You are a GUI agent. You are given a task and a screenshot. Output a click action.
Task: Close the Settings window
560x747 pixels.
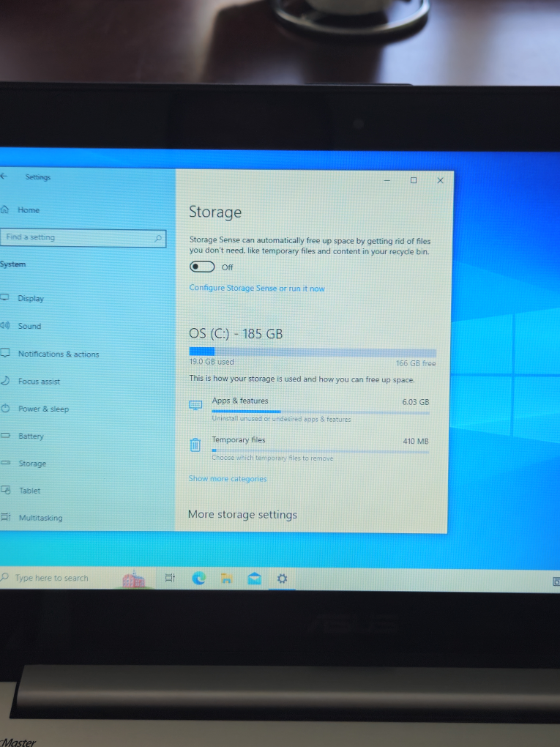click(x=440, y=180)
